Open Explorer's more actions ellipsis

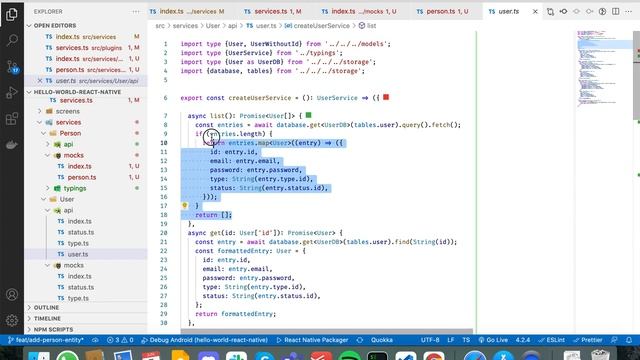[x=136, y=12]
